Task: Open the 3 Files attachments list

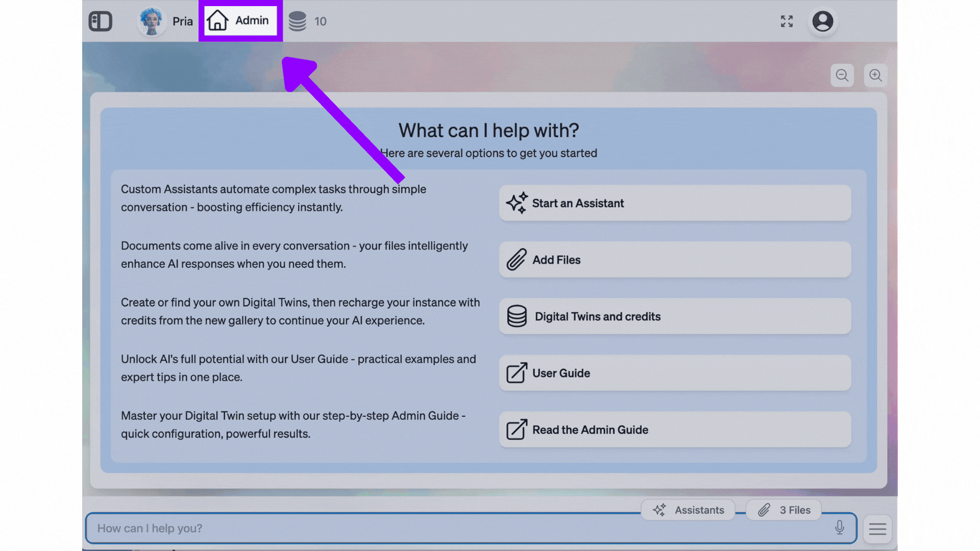Action: pyautogui.click(x=784, y=510)
